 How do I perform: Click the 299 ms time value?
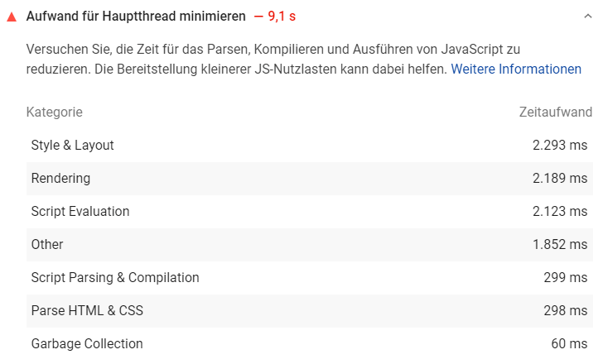[x=565, y=277]
